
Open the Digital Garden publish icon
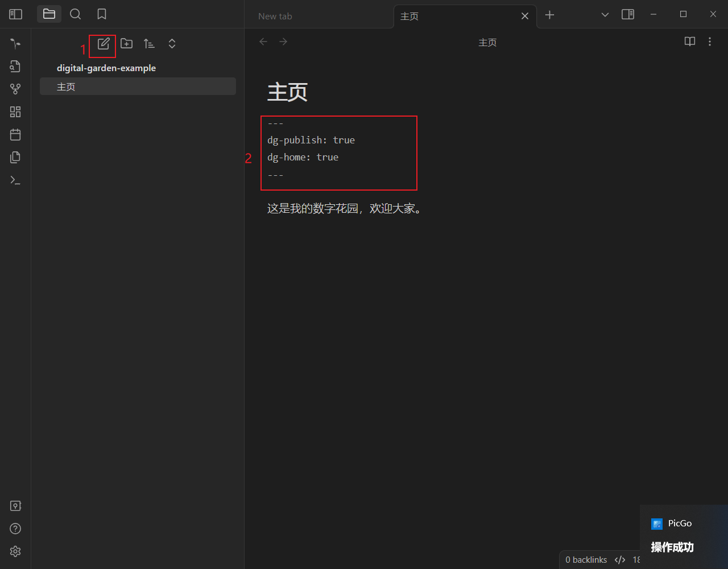click(x=15, y=43)
